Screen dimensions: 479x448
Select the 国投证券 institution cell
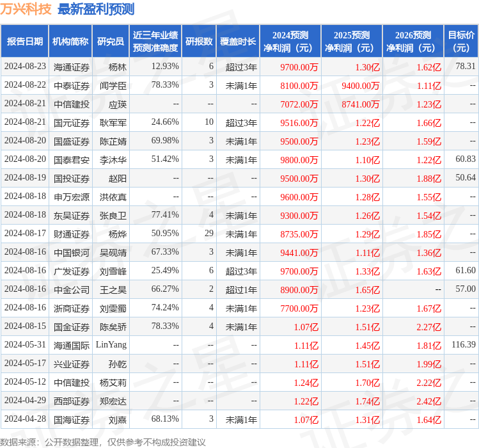coord(72,179)
